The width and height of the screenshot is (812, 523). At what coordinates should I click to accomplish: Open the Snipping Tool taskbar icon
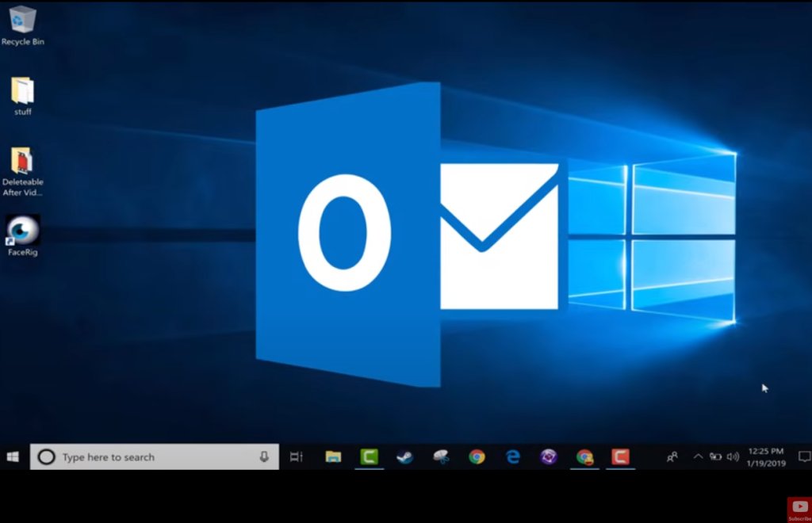point(441,457)
